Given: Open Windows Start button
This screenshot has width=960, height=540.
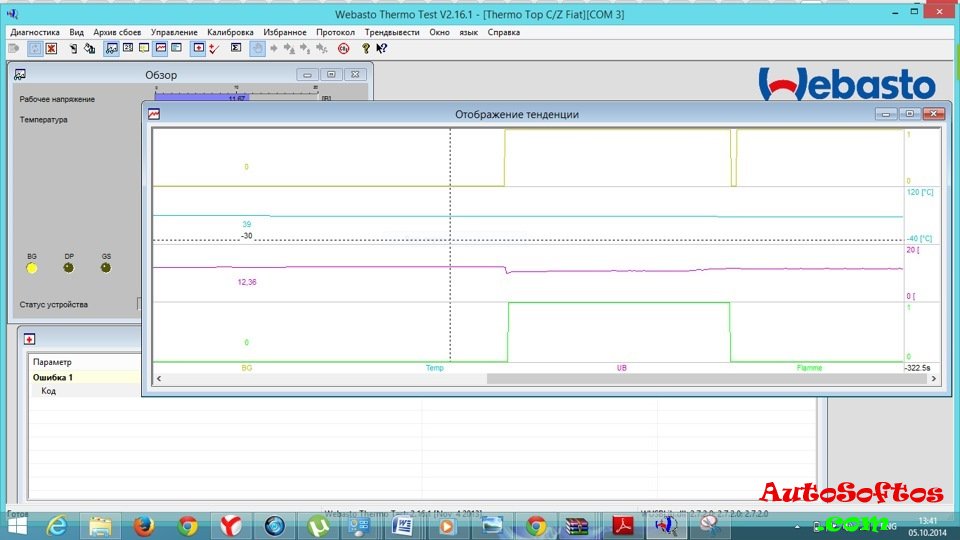Looking at the screenshot, I should 17,526.
